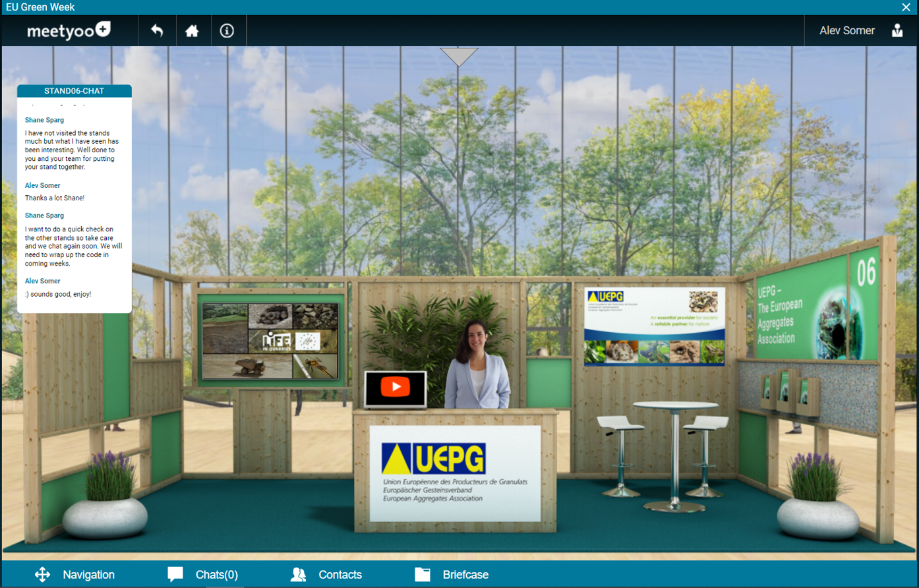Click the STAND06-CHAT panel header
Viewport: 919px width, 588px height.
tap(74, 91)
